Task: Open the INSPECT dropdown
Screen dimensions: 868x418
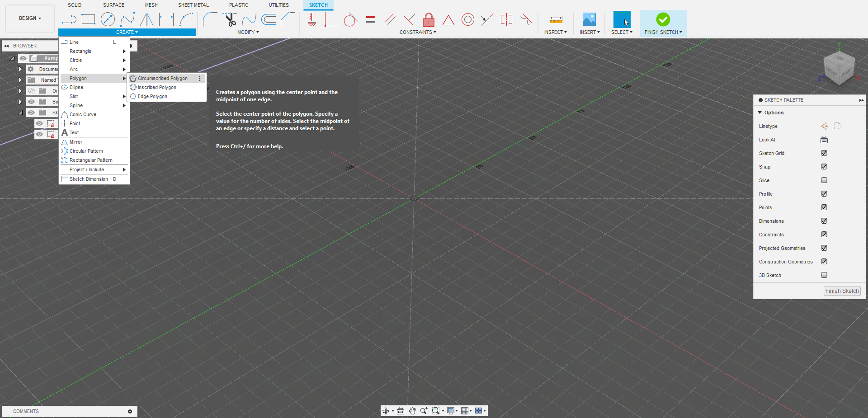Action: [555, 33]
